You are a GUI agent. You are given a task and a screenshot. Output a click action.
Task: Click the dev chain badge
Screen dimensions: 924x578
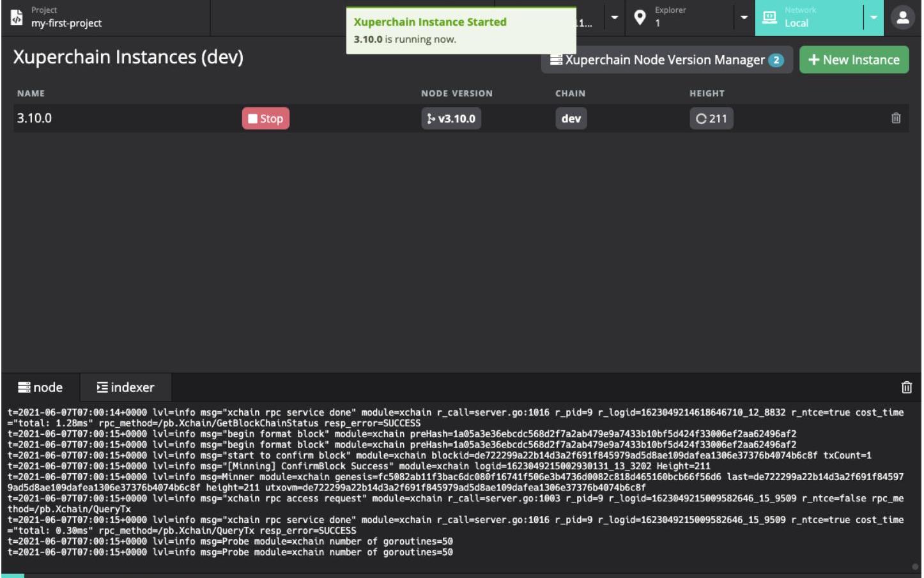pyautogui.click(x=571, y=118)
